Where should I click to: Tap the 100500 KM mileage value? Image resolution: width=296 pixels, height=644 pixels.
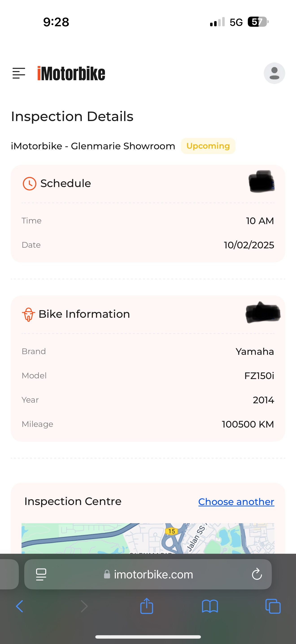(x=248, y=424)
